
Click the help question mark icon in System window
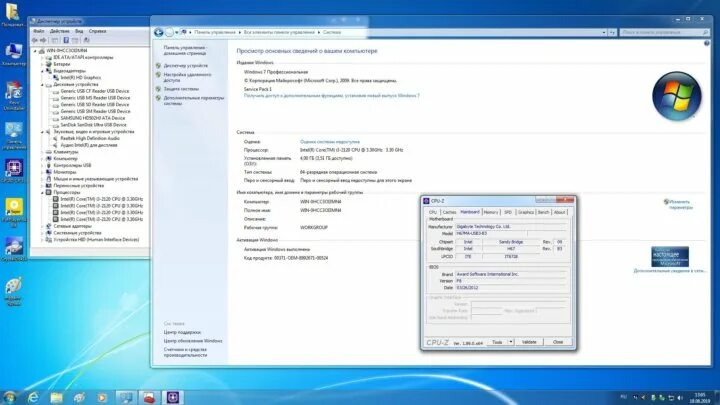pos(707,43)
